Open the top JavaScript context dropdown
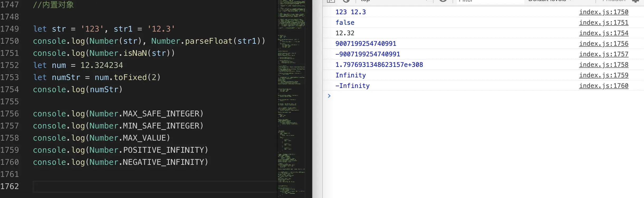Screen dimensions: 644x198 [393, 1]
